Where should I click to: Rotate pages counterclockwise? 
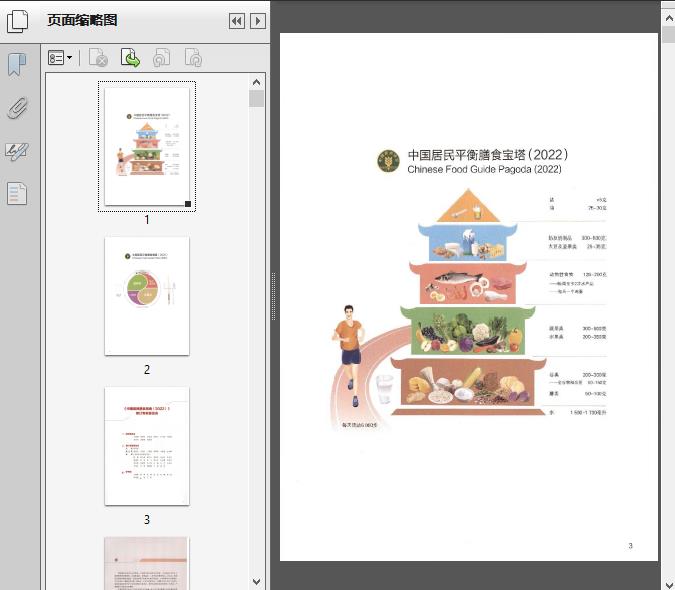(161, 59)
